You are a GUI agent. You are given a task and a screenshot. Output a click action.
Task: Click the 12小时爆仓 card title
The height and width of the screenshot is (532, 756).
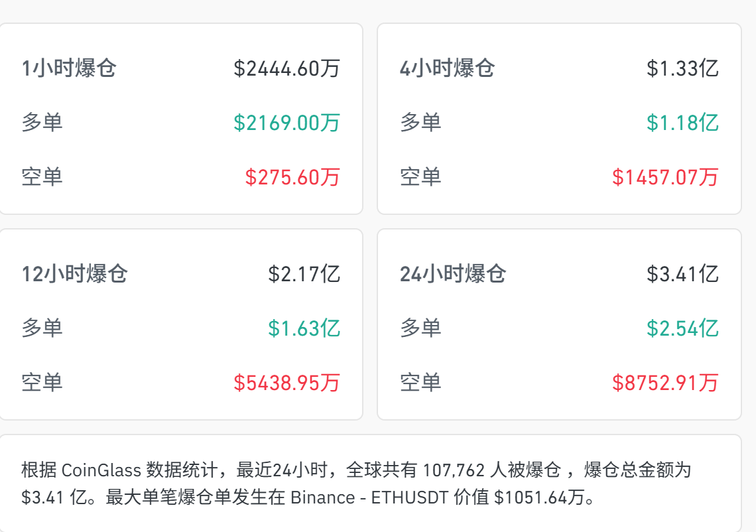tap(75, 274)
